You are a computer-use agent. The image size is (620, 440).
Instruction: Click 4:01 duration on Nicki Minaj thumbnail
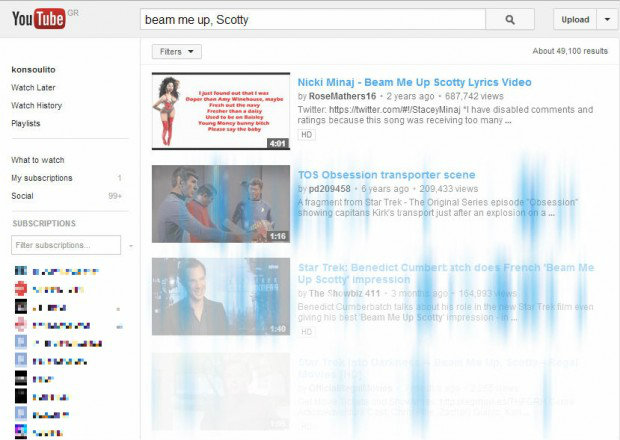pyautogui.click(x=278, y=143)
